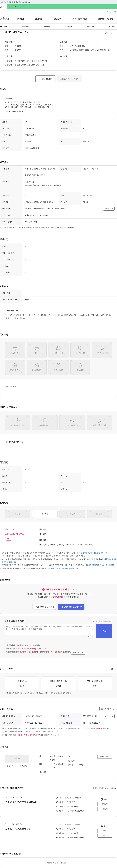Switch to the 전형방법 tab
The width and height of the screenshot is (117, 868).
(90, 27)
